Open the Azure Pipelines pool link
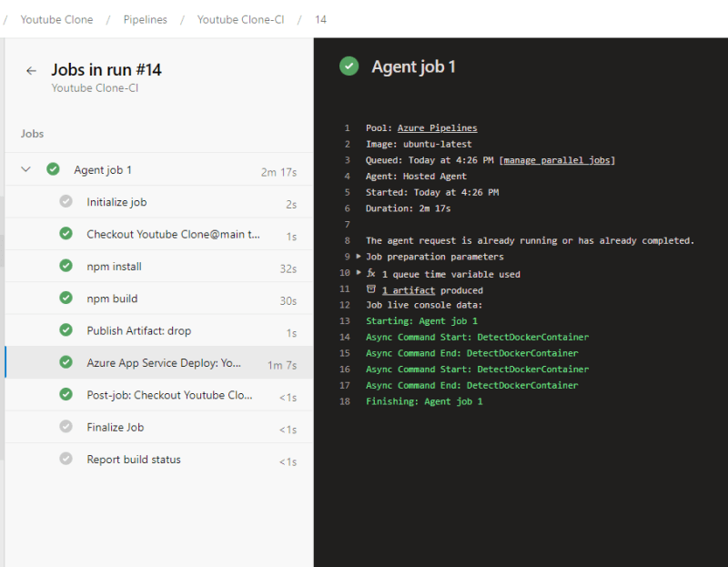 point(437,128)
